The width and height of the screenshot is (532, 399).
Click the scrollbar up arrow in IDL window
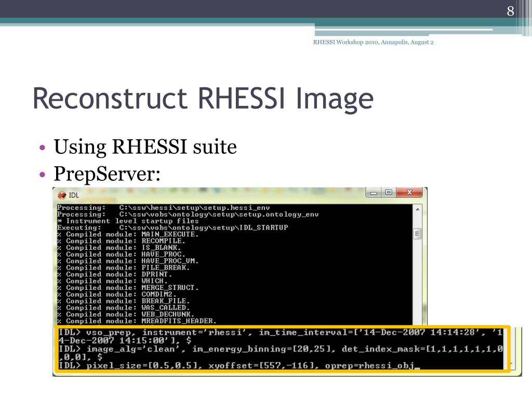418,209
